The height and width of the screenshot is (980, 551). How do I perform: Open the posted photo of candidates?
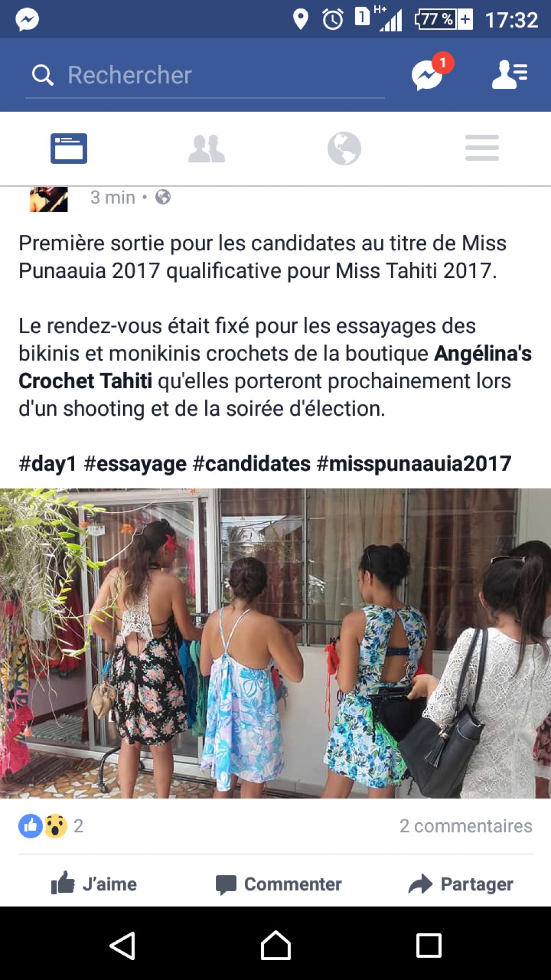pyautogui.click(x=275, y=643)
